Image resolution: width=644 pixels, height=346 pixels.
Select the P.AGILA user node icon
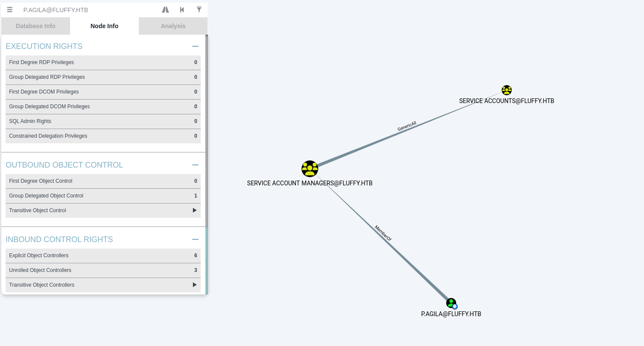click(x=451, y=303)
